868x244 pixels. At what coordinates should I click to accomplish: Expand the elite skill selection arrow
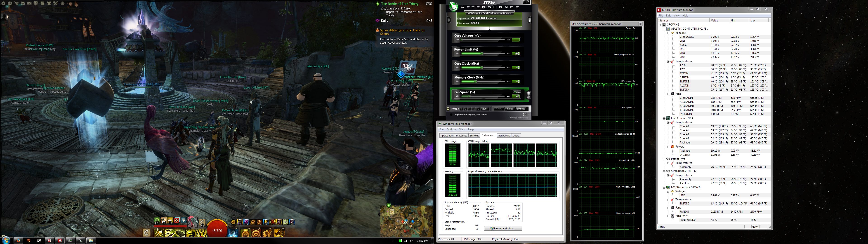(283, 228)
